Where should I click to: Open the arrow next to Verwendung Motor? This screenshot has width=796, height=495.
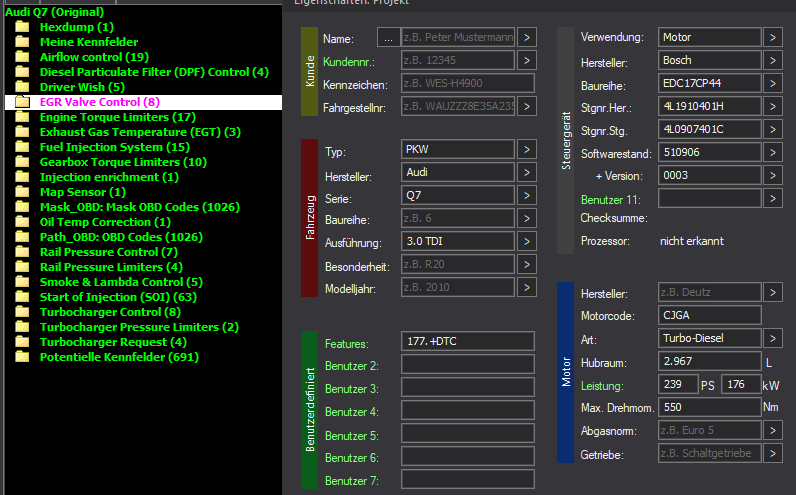point(773,38)
